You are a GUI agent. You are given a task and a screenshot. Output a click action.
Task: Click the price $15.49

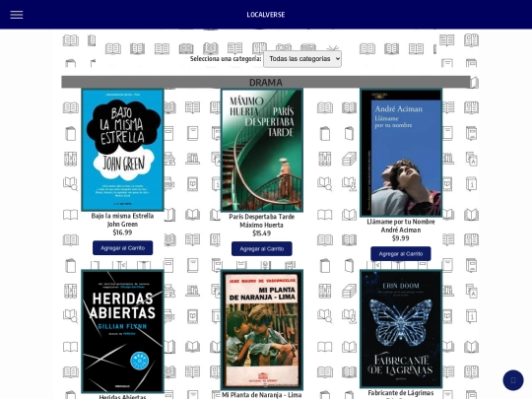[x=262, y=233]
